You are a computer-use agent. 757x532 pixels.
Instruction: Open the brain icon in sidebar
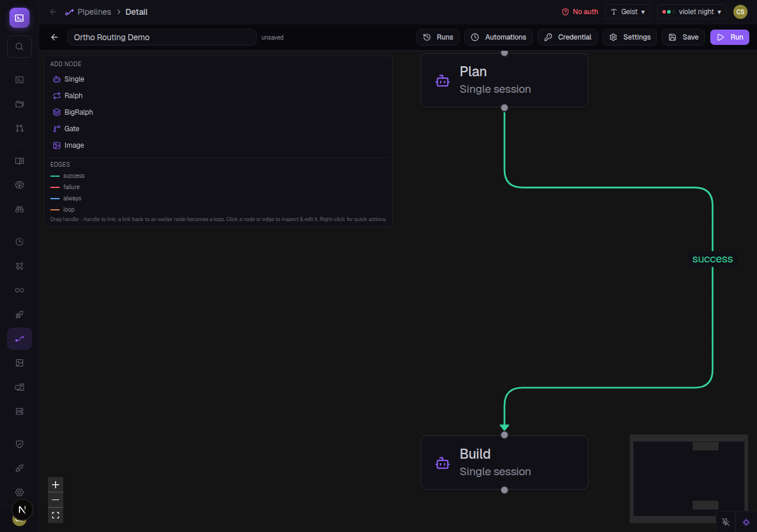[x=20, y=185]
